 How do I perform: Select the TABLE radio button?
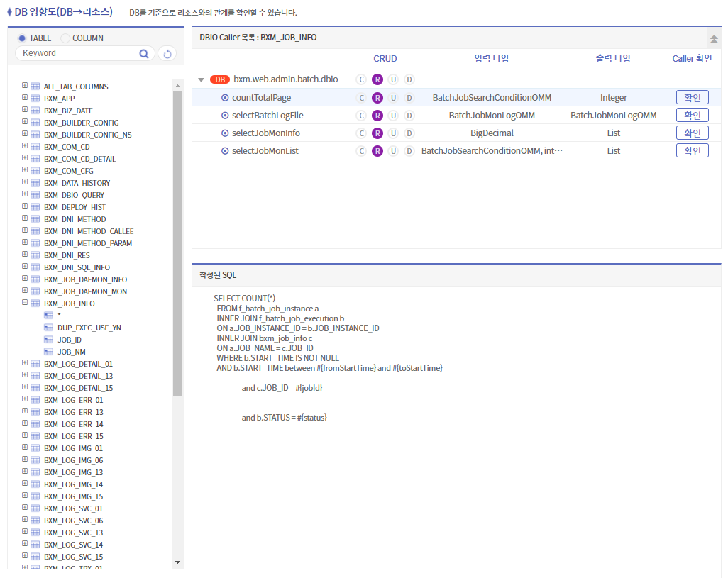click(x=22, y=38)
